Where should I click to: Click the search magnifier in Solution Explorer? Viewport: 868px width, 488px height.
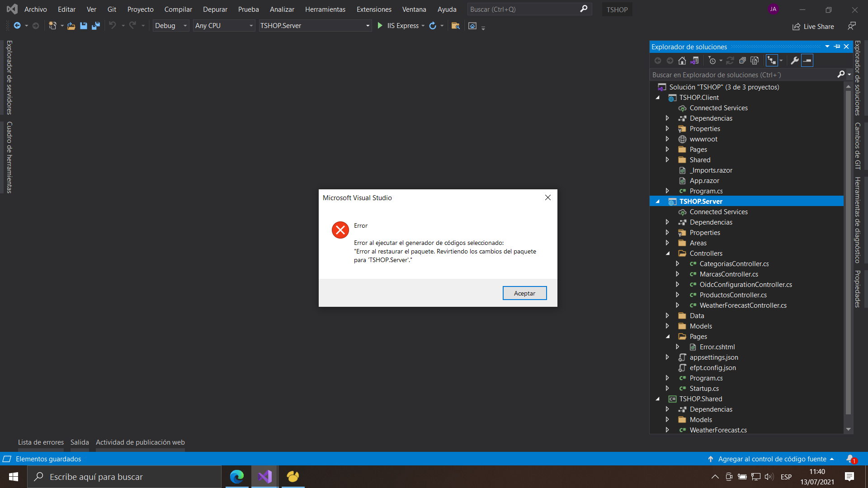coord(841,75)
